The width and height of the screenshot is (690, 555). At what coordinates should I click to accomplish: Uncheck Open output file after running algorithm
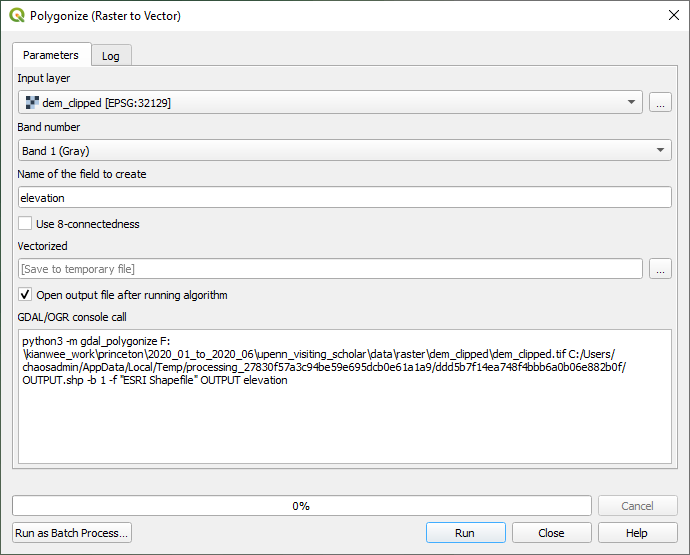tap(25, 295)
